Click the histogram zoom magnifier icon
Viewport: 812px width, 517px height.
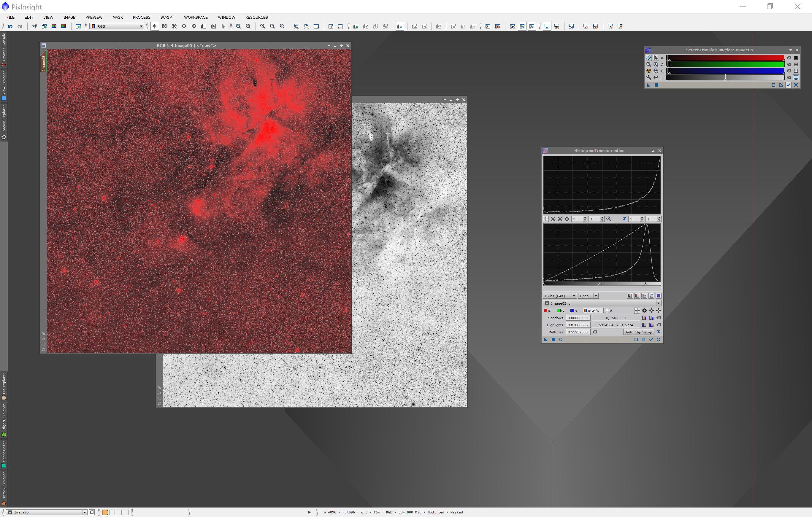click(609, 219)
